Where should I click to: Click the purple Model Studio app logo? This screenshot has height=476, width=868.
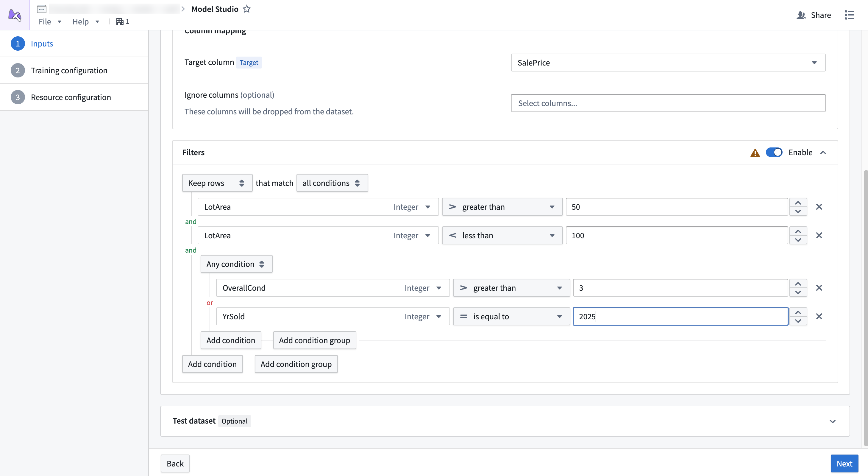pos(15,15)
